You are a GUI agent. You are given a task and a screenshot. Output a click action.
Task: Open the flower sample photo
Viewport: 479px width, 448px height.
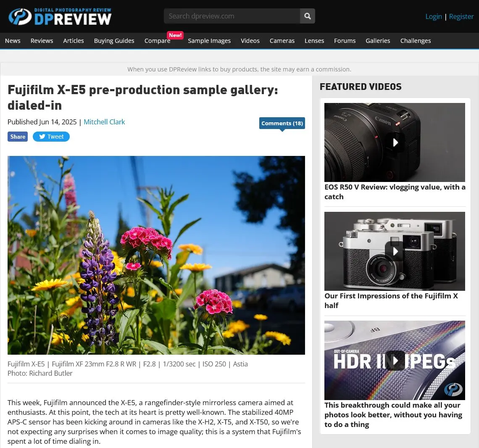[156, 255]
